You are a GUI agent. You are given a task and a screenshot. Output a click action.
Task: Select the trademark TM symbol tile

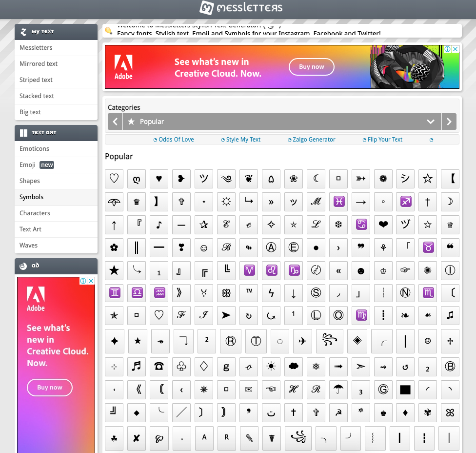(249, 293)
